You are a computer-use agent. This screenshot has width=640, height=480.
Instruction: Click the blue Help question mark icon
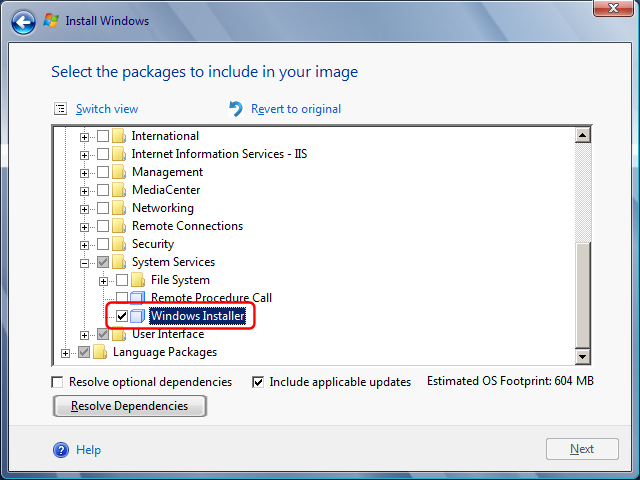[x=61, y=450]
